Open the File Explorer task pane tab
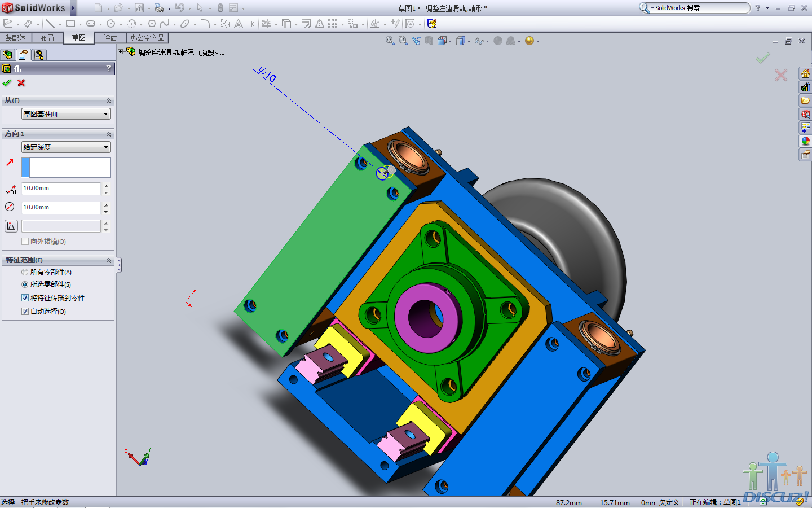Image resolution: width=812 pixels, height=508 pixels. [x=805, y=100]
